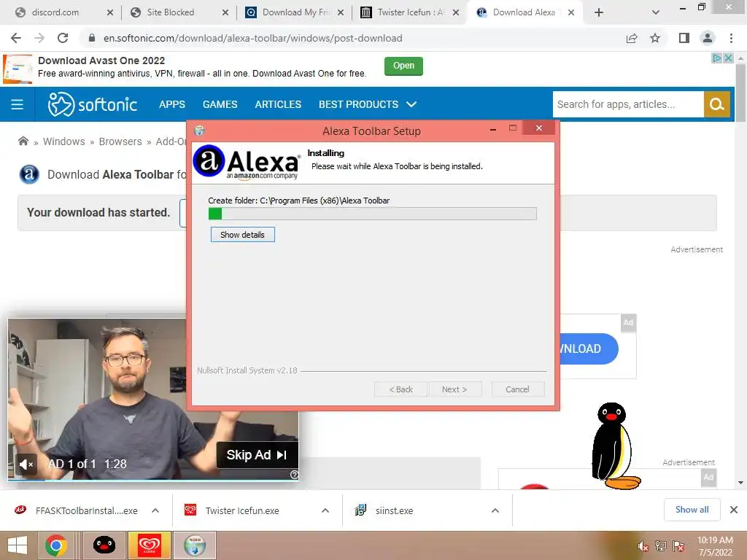Open the APPS section
747x560 pixels.
coord(172,104)
